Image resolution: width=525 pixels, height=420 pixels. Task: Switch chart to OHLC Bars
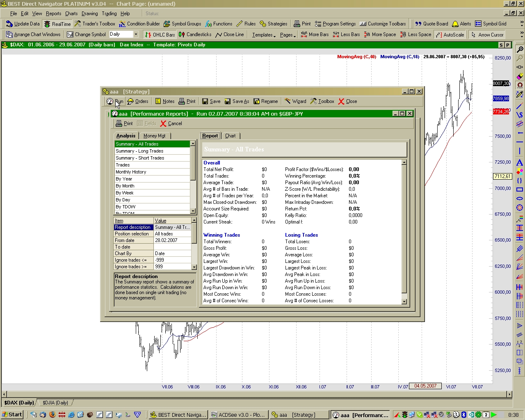tap(160, 35)
